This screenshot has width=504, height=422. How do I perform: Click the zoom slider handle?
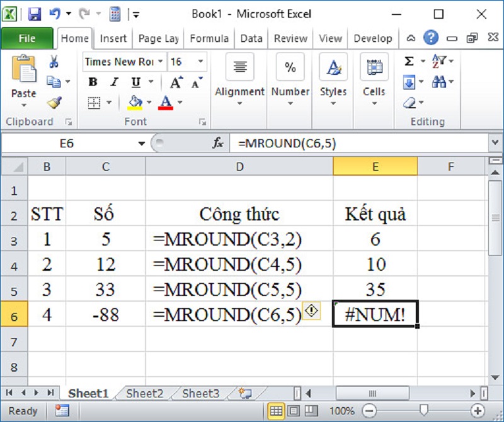(424, 410)
